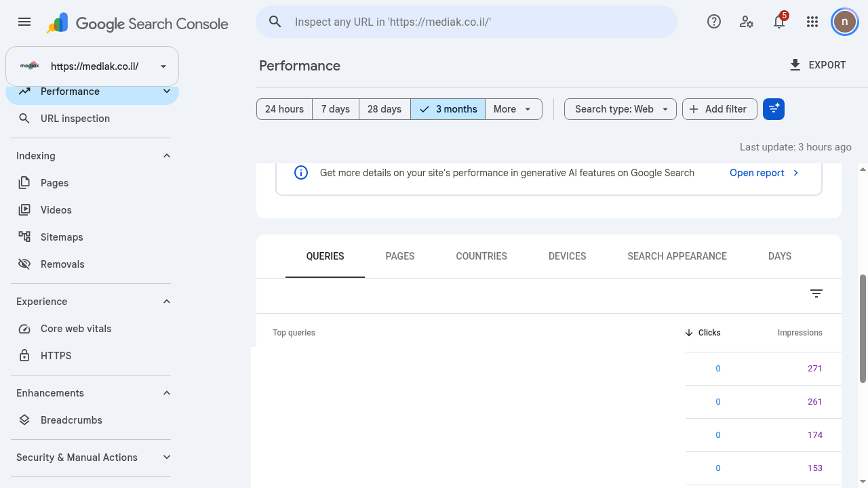
Task: Click the Removals eye-slash icon
Action: click(24, 264)
